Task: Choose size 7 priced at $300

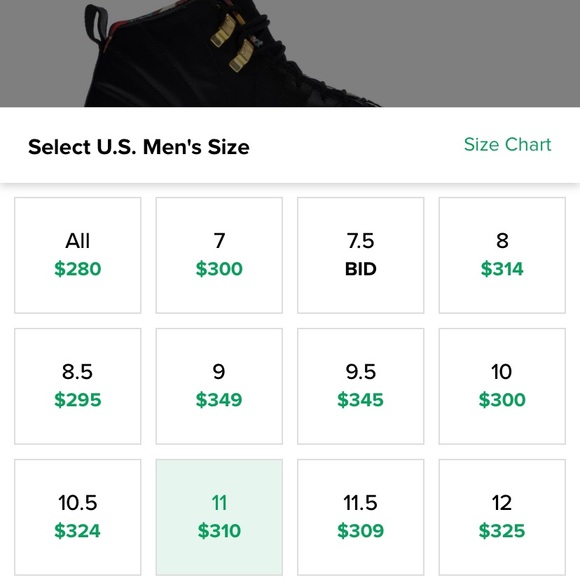Action: 219,255
